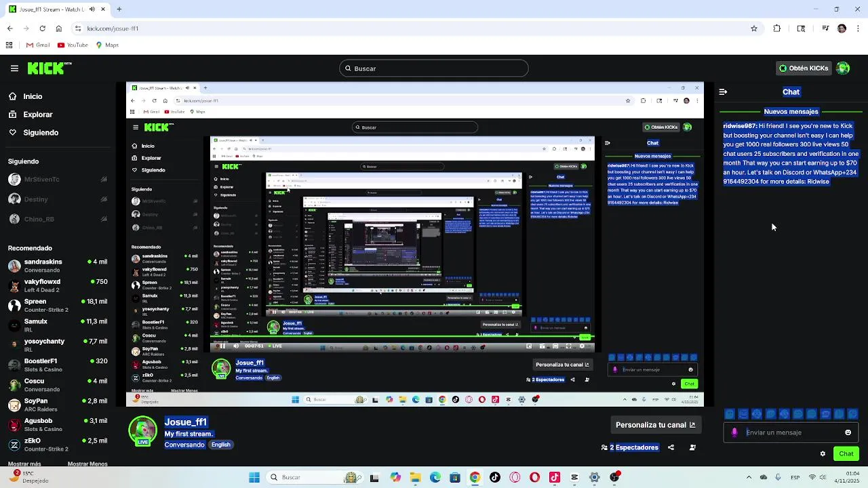Click the English language tag

click(221, 445)
